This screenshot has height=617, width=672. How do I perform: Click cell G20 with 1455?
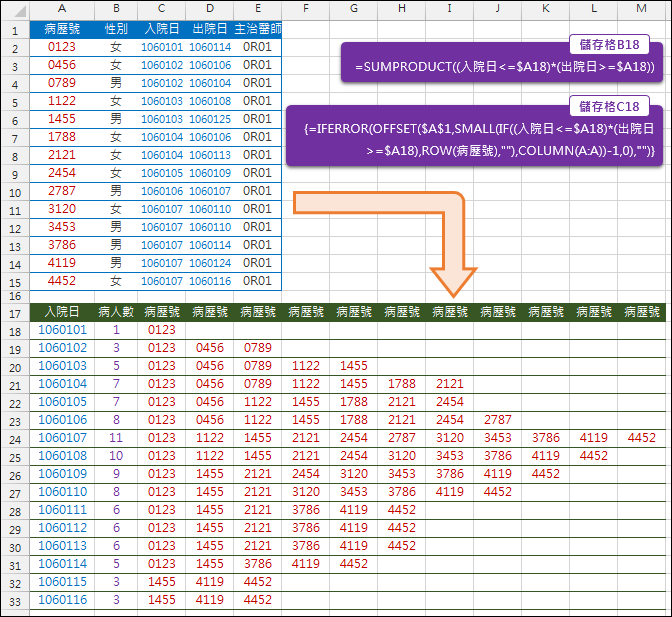click(x=354, y=366)
